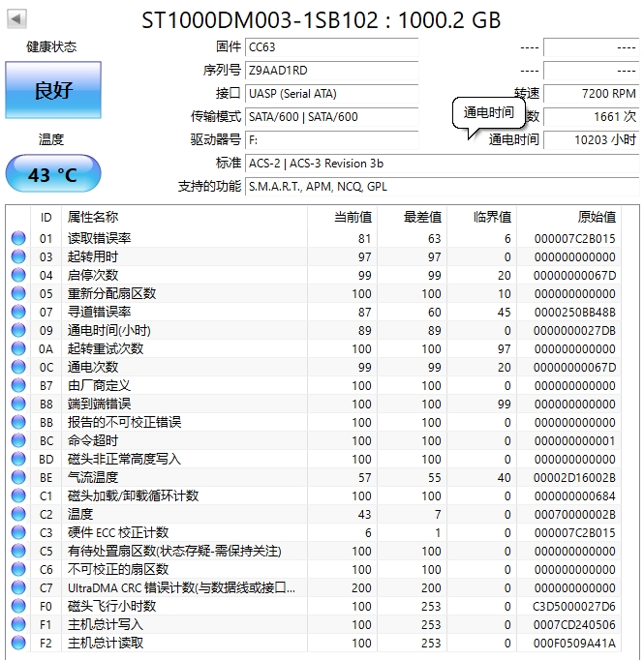This screenshot has height=660, width=644.
Task: Click the status icon for 主机总计读取
Action: (x=18, y=643)
